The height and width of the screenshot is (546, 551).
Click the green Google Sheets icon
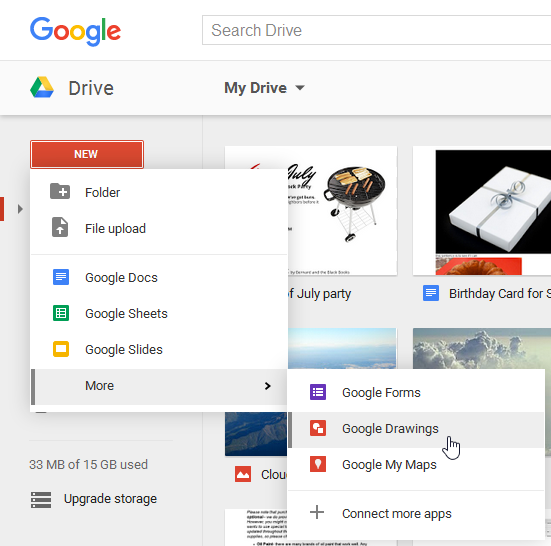coord(61,313)
